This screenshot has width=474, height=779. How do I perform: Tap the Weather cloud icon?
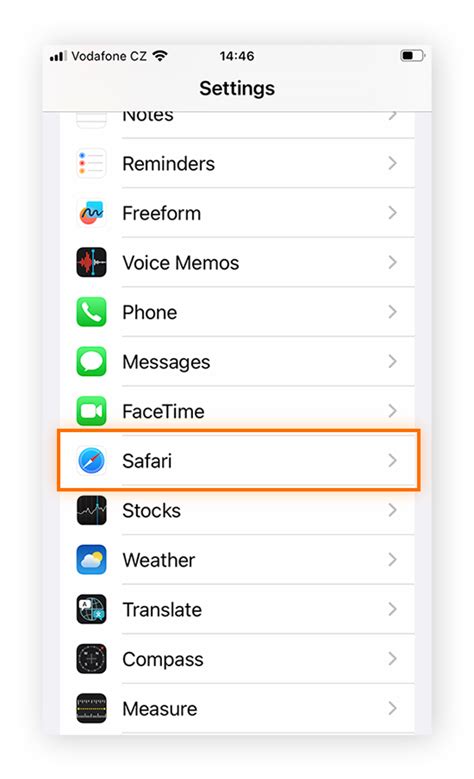pos(91,559)
